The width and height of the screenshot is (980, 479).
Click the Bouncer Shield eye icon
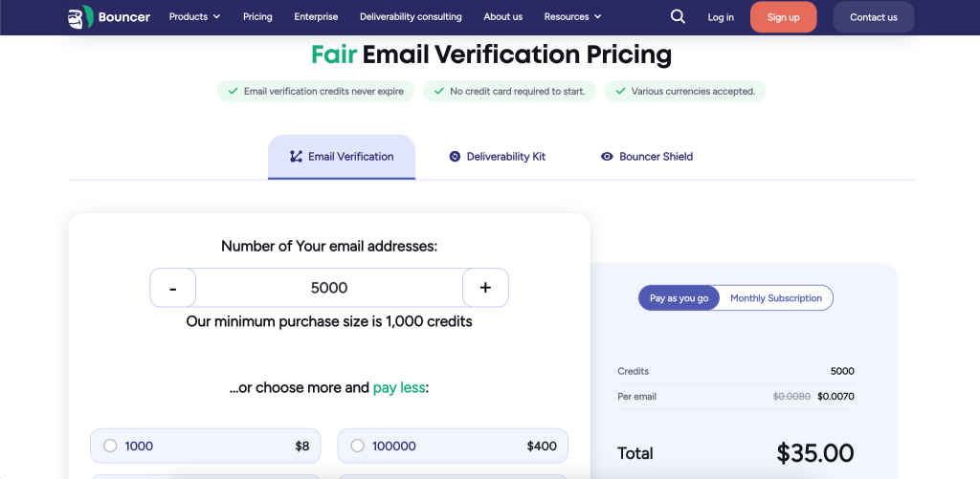(x=607, y=157)
